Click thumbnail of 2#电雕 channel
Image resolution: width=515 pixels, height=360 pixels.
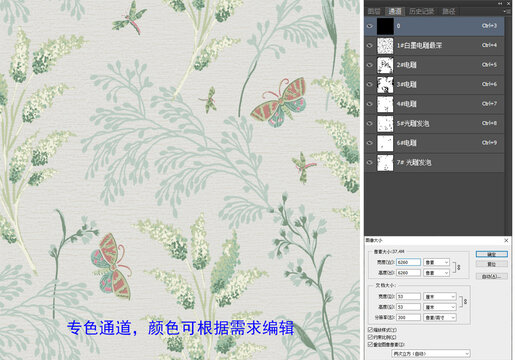385,65
